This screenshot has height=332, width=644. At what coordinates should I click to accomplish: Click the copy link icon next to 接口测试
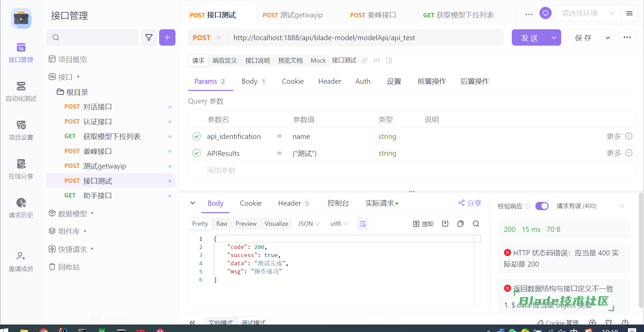click(364, 61)
